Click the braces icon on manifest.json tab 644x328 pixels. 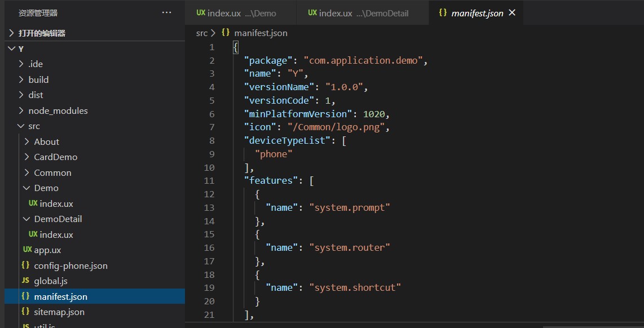[442, 12]
